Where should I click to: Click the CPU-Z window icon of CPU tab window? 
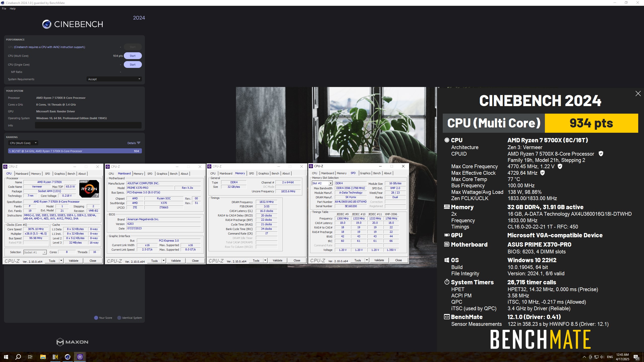pyautogui.click(x=6, y=167)
